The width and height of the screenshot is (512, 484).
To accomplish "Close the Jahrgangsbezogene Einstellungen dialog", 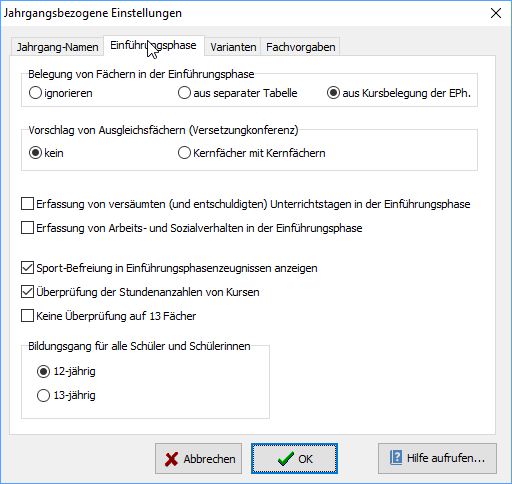I will [496, 13].
